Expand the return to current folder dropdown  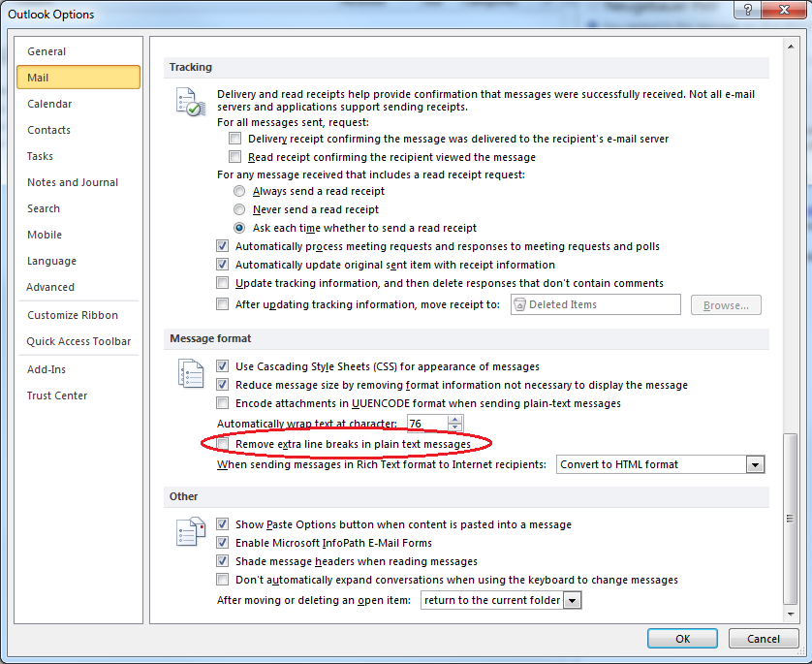pos(573,601)
